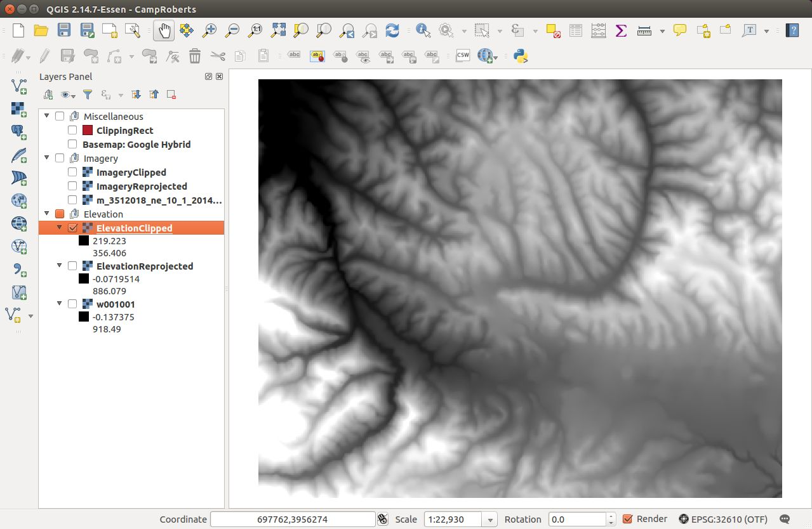This screenshot has width=812, height=529.
Task: Show the ImageryReprojected layer
Action: pos(72,186)
